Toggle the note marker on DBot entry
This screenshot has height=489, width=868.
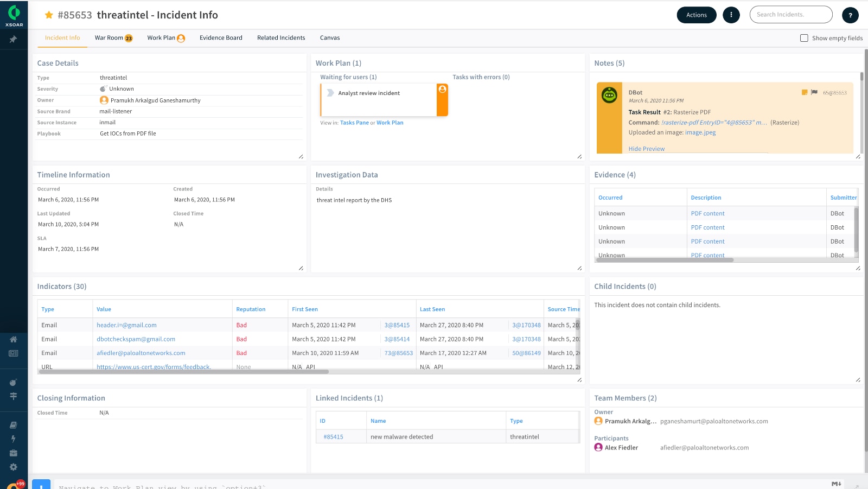(805, 92)
